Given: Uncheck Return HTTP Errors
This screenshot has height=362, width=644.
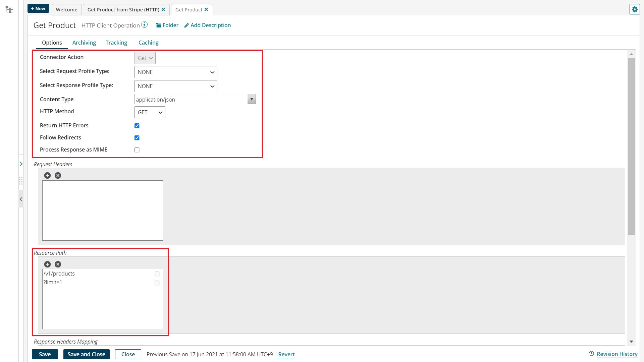Looking at the screenshot, I should 137,125.
